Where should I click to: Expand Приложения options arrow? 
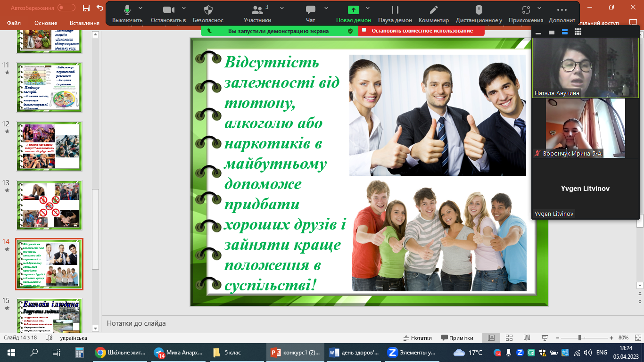[540, 8]
